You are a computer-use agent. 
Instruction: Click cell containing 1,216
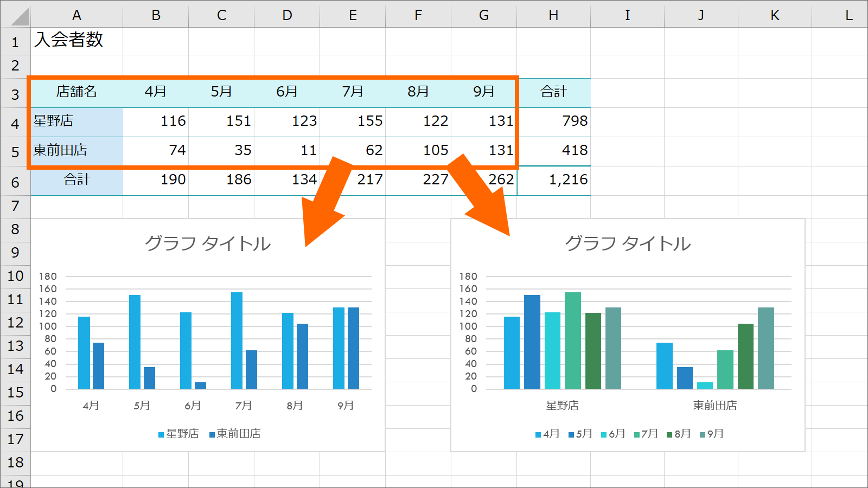pos(553,180)
